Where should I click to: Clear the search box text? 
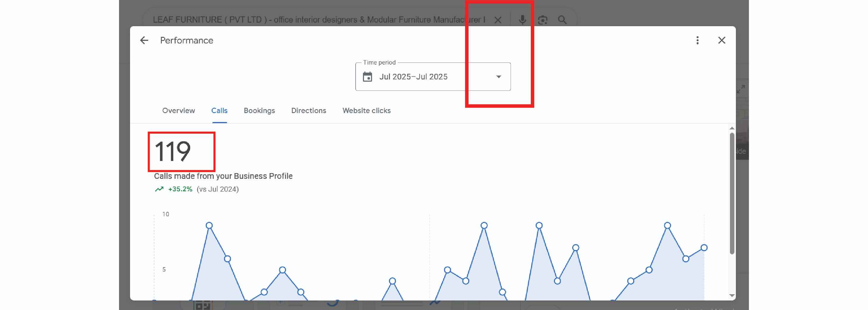[x=498, y=20]
